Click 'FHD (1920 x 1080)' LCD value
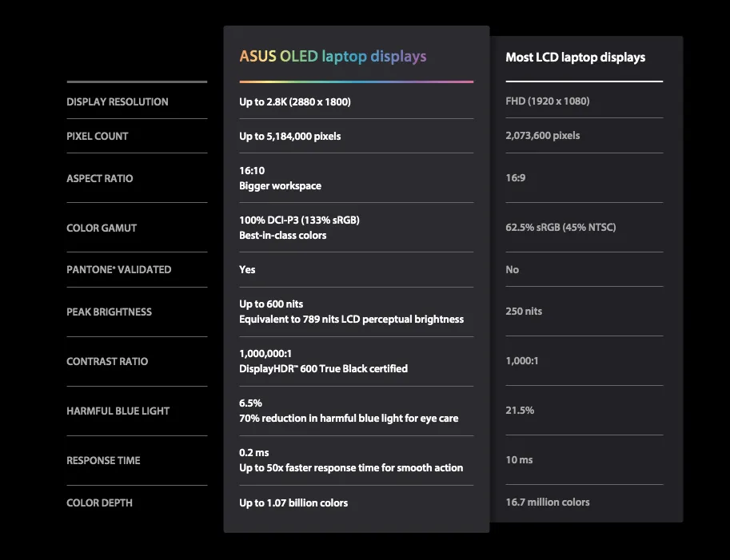The image size is (730, 560). 548,101
